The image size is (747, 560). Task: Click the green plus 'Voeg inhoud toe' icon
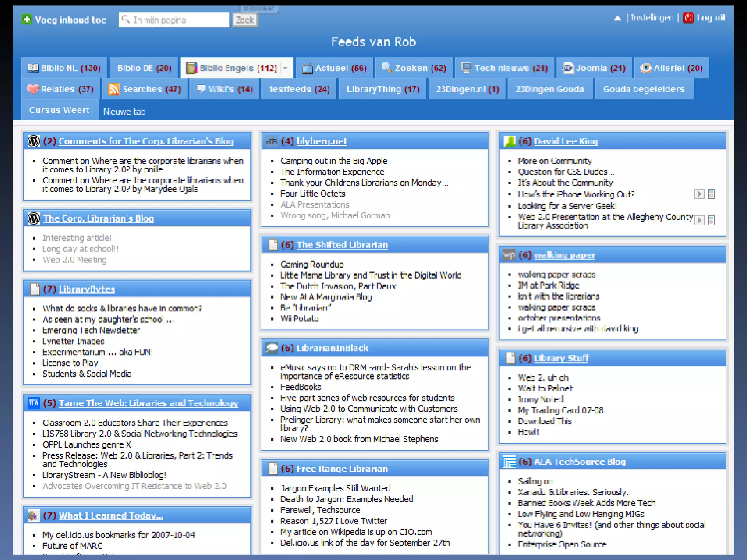coord(26,20)
